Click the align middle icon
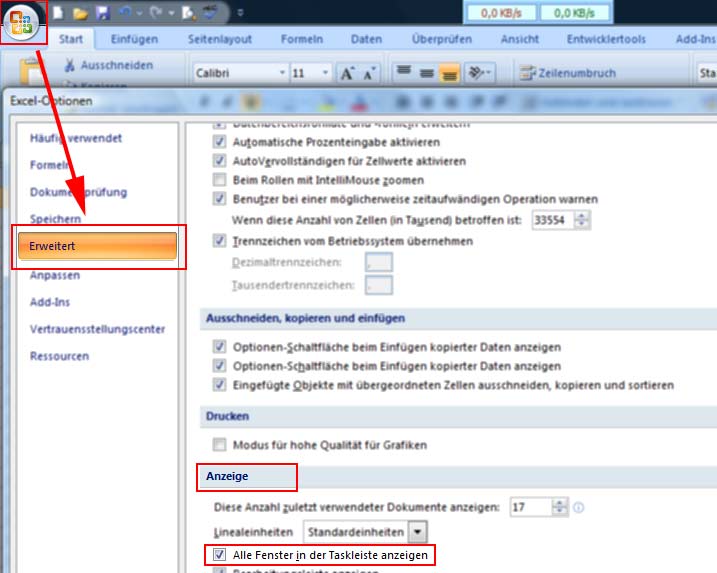Image resolution: width=717 pixels, height=573 pixels. [427, 73]
